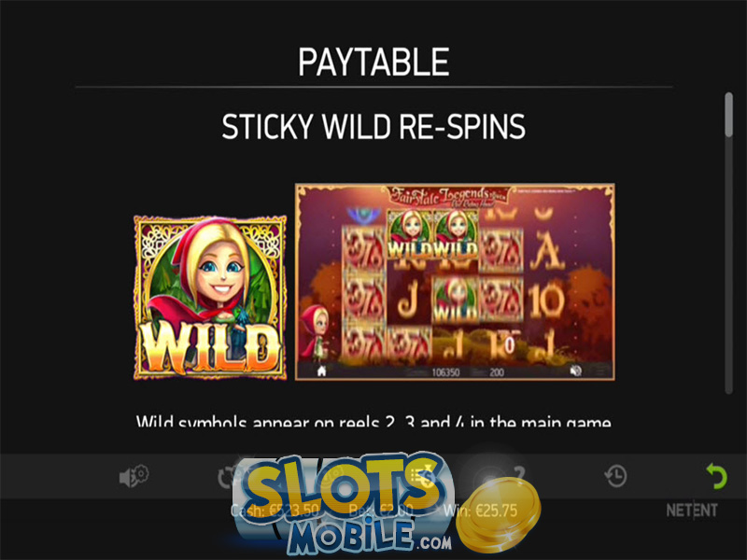Click the PAYTABLE heading
Viewport: 747px width, 560px height.
(373, 62)
